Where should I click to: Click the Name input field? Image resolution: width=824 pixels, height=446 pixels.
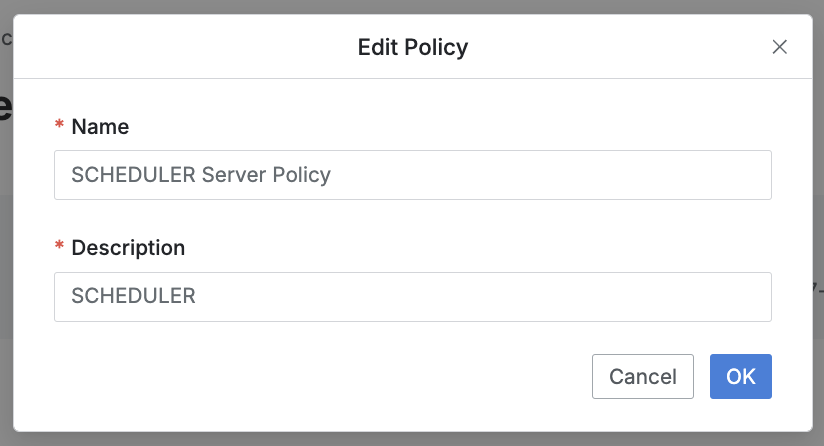412,175
